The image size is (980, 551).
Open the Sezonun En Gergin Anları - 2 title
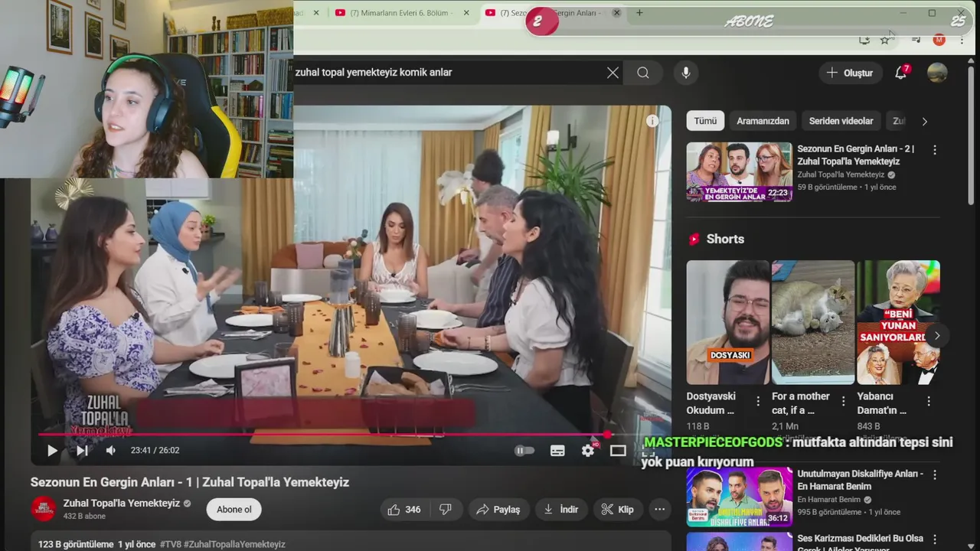tap(856, 155)
